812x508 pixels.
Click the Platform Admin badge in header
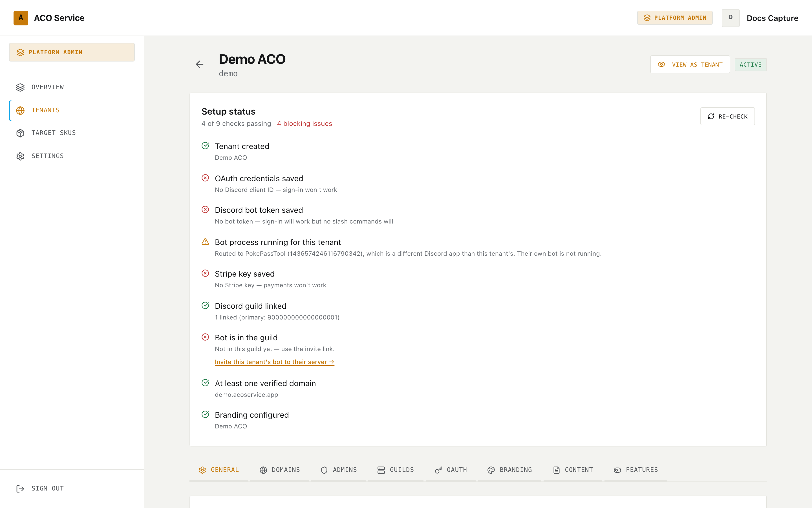(x=675, y=18)
